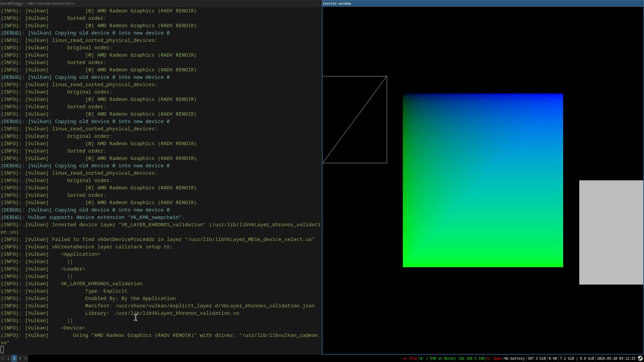Click the Ethernet 'E: down' indicator
The image size is (644, 362).
[x=494, y=358]
